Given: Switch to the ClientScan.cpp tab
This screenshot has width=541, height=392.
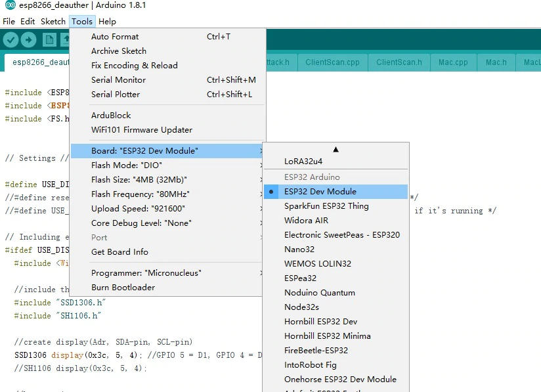Looking at the screenshot, I should tap(332, 62).
